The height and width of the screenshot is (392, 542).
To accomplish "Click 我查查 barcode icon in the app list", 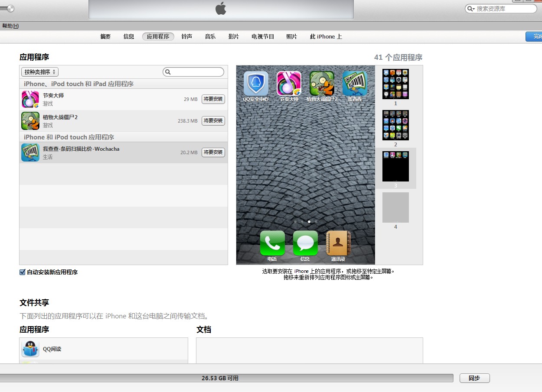I will [x=30, y=152].
